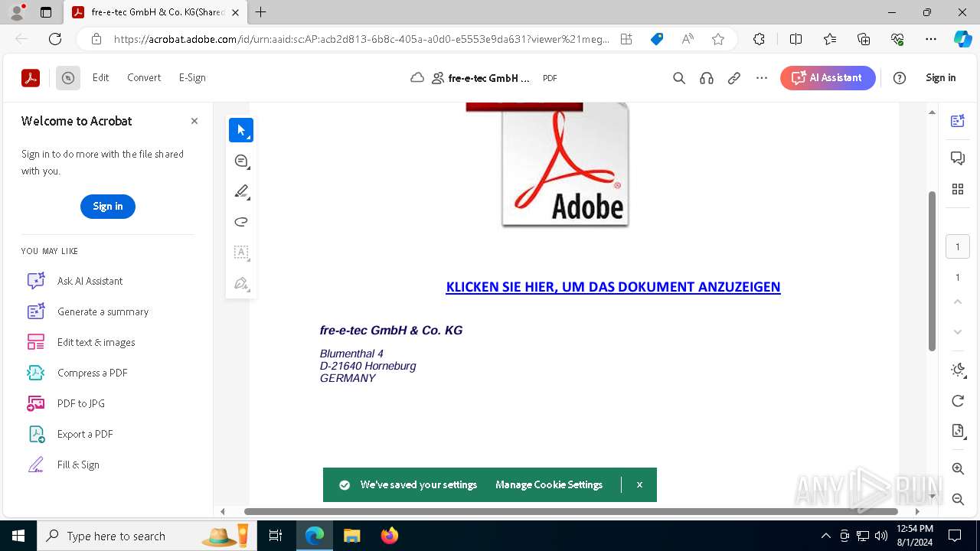Open document properties page icon
The image size is (980, 551).
[x=958, y=432]
